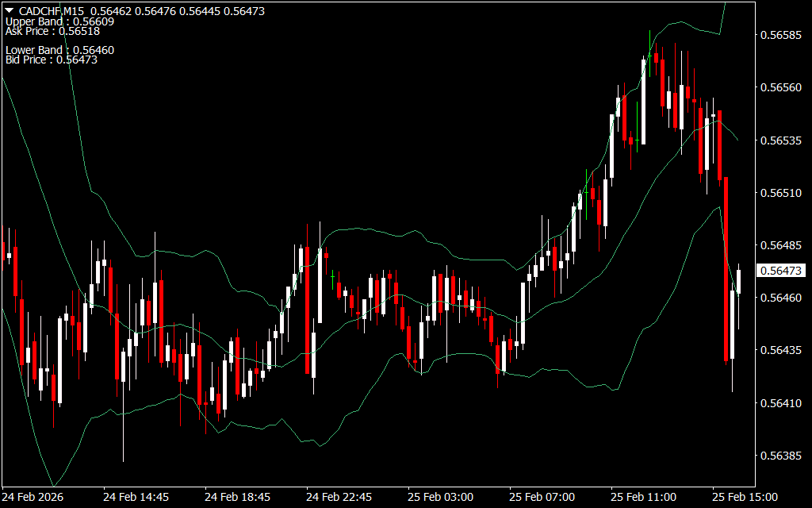This screenshot has height=508, width=812.
Task: Click the 25 Feb 03:00 time marker
Action: 440,497
